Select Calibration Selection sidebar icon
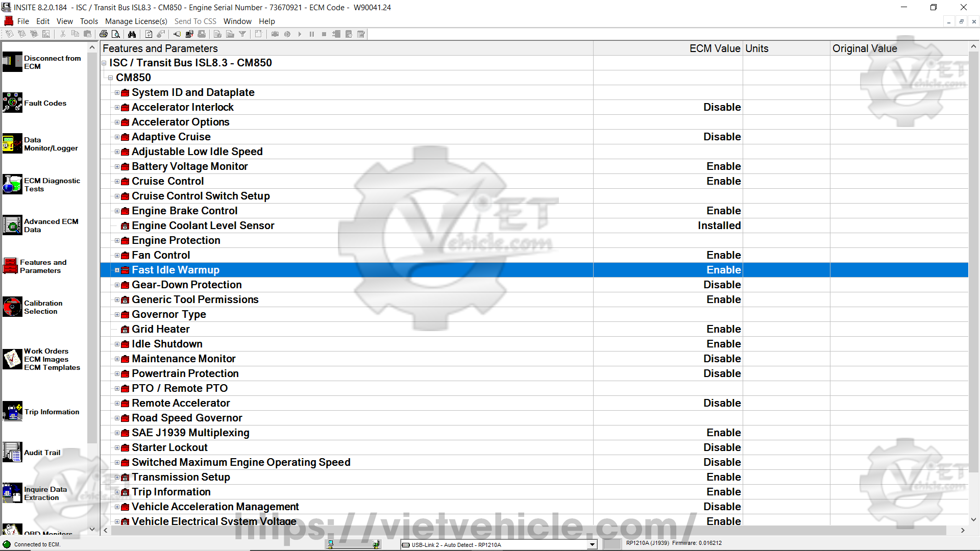 [x=13, y=307]
